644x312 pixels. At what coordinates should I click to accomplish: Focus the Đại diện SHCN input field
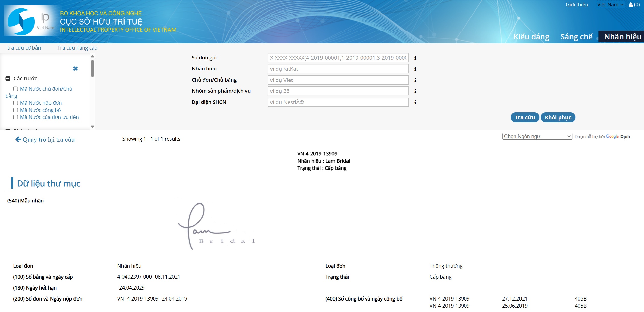click(338, 102)
